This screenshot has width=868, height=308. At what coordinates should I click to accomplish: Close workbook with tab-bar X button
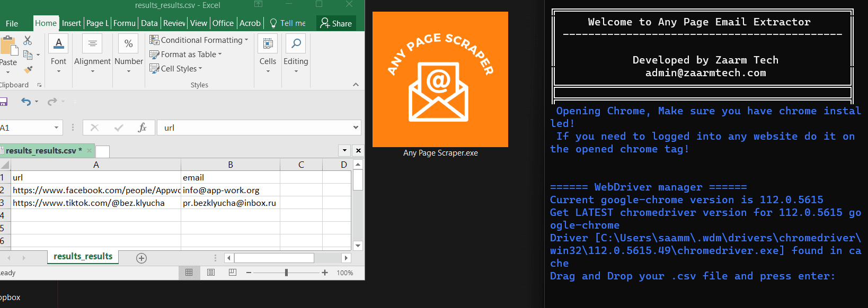click(358, 151)
